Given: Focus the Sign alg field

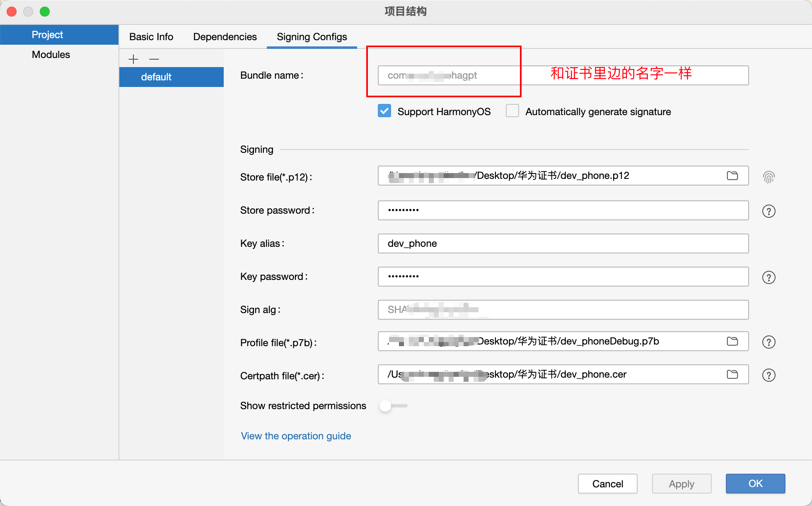Looking at the screenshot, I should coord(563,310).
